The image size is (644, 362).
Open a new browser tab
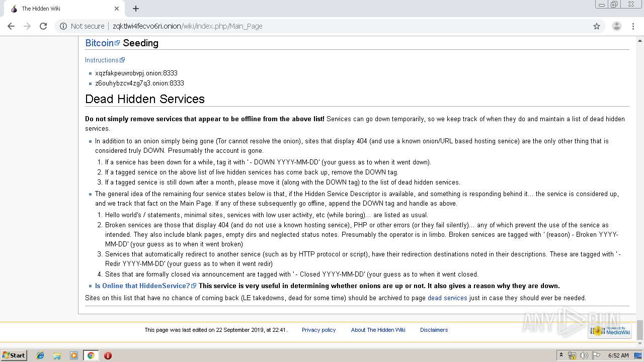point(136,9)
